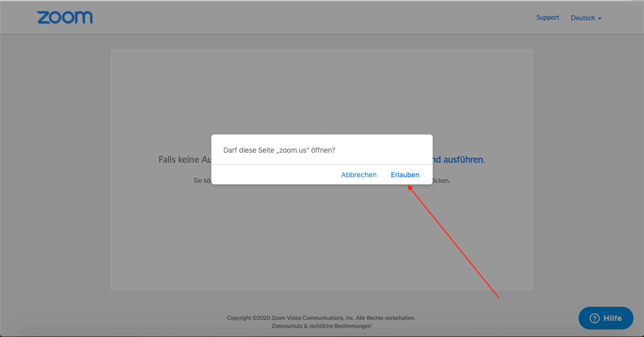Open the Deutsch language menu
644x337 pixels.
(583, 18)
